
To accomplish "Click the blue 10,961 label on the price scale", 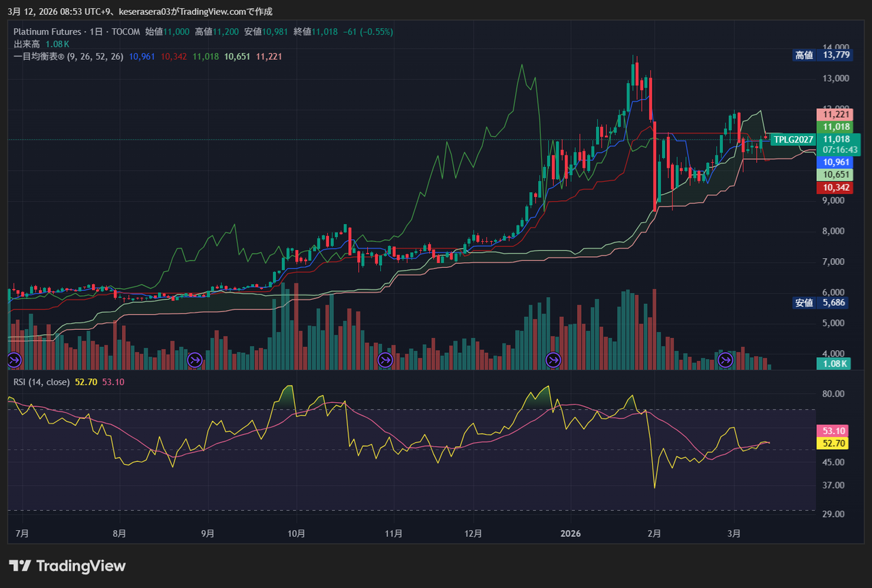I will coord(836,162).
